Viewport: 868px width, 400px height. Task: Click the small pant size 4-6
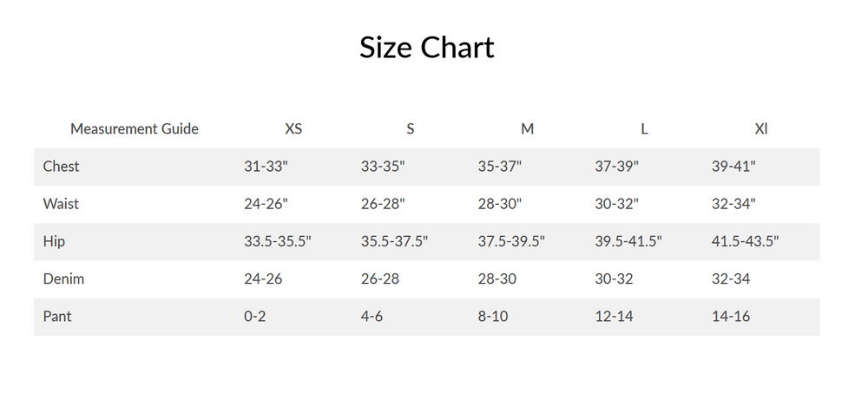372,317
